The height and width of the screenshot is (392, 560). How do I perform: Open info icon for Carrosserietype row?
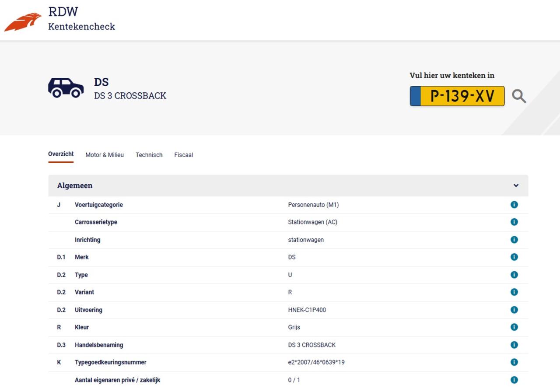[514, 222]
